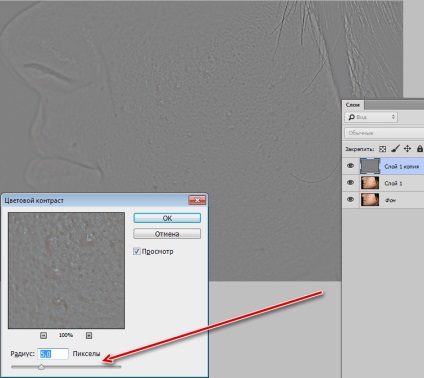Click the lock image pixels brush icon
Image resolution: width=424 pixels, height=378 pixels.
tap(395, 149)
